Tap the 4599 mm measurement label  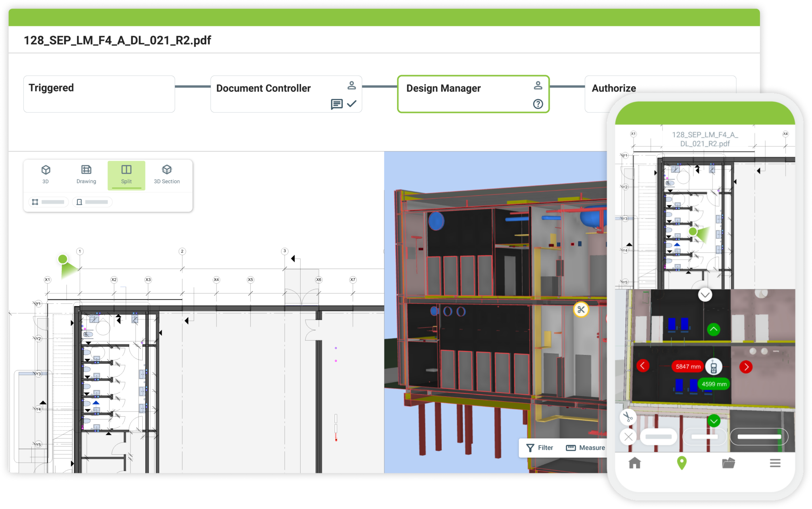click(714, 384)
